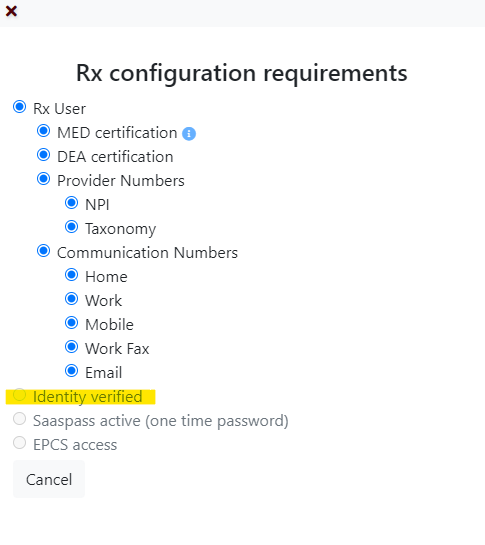Click the Cancel button
Screen dimensions: 485x545
pyautogui.click(x=49, y=479)
